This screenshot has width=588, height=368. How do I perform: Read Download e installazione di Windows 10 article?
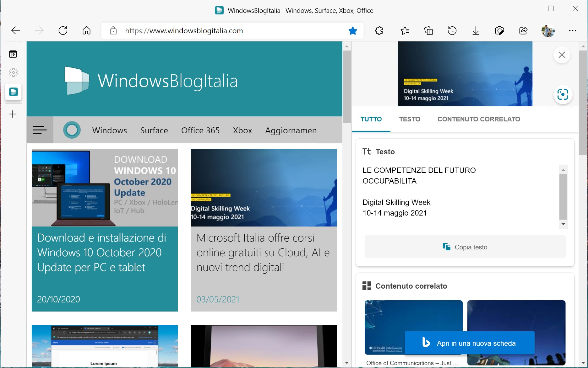101,253
